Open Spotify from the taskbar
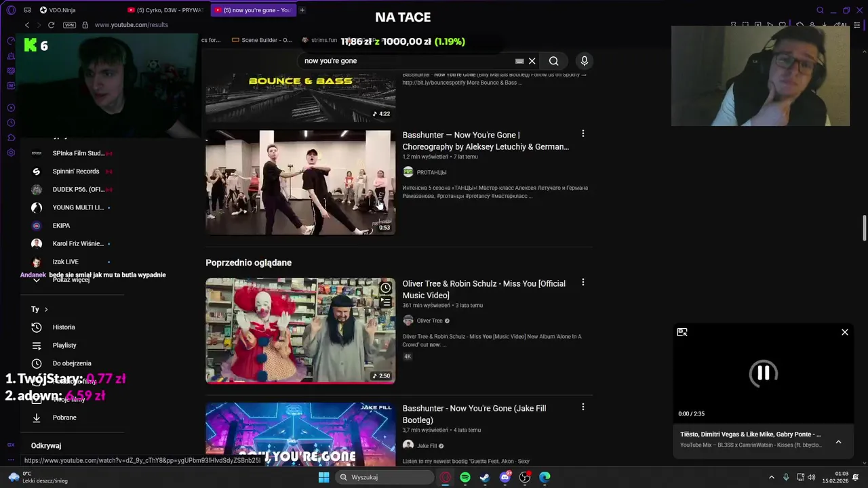This screenshot has width=868, height=488. (x=465, y=477)
